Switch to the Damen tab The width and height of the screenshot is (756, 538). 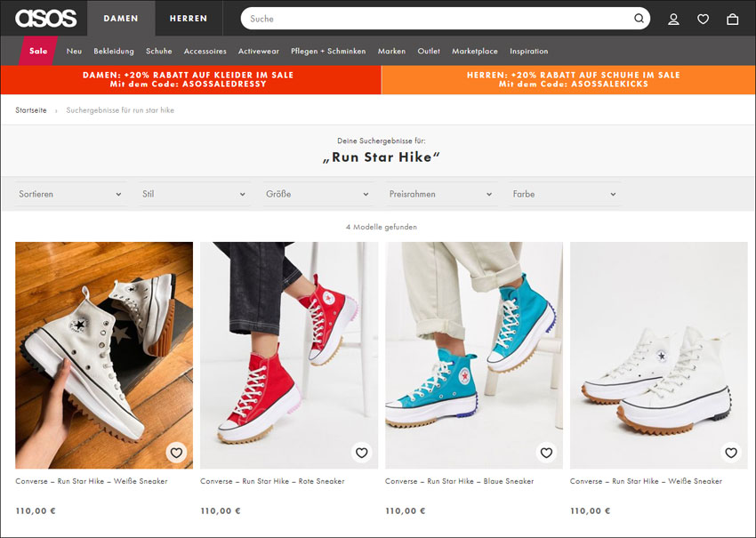[x=121, y=19]
